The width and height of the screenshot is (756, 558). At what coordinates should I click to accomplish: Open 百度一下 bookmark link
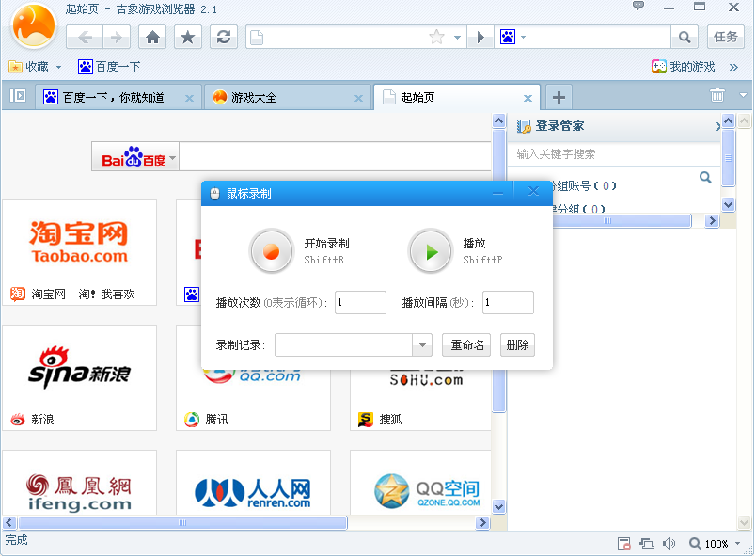point(109,67)
